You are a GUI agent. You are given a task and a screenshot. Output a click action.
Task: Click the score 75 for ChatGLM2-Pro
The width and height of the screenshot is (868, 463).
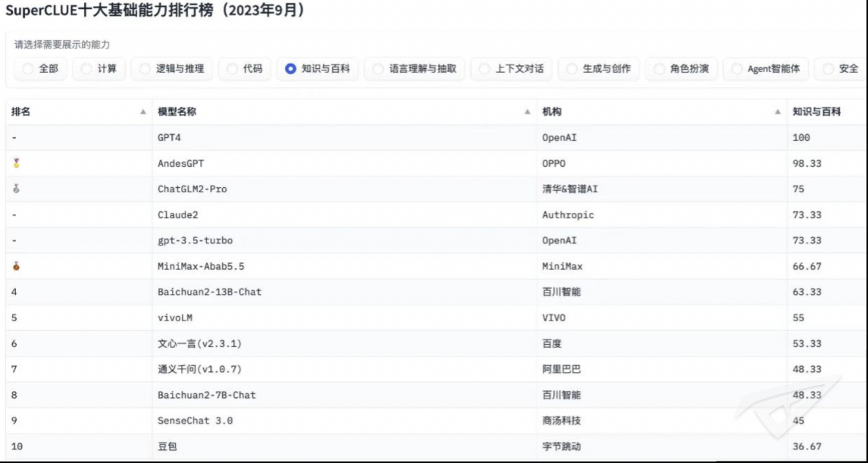point(798,189)
